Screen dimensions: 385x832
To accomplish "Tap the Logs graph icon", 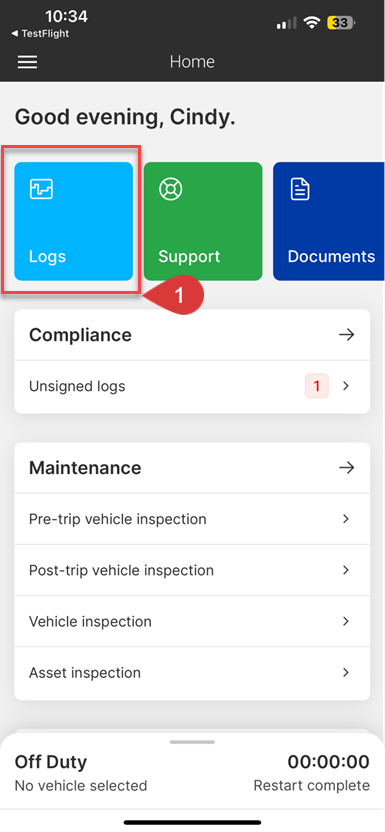I will [41, 189].
